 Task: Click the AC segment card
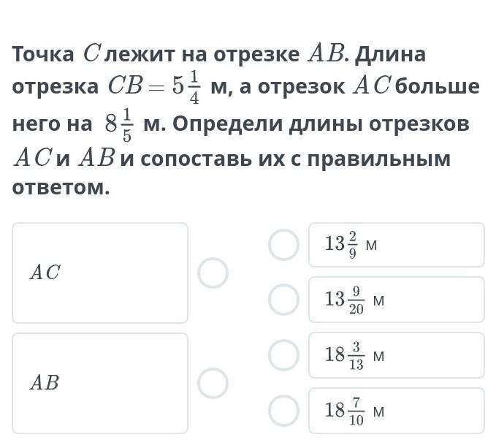100,273
